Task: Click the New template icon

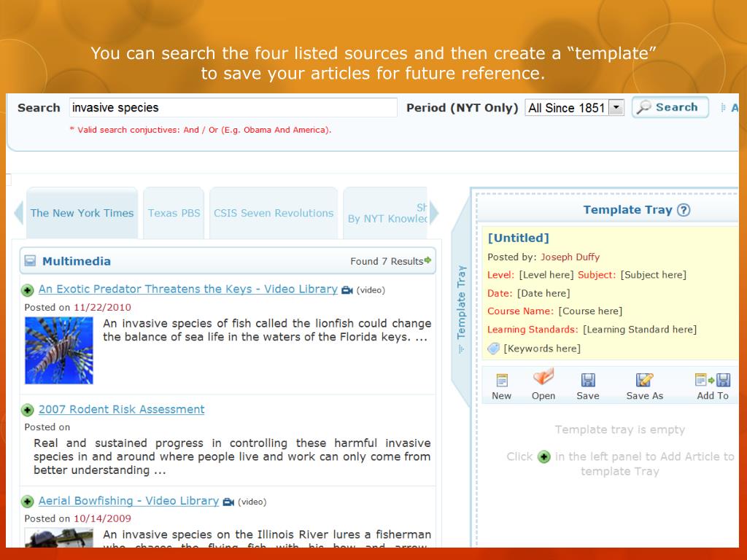Action: click(502, 380)
